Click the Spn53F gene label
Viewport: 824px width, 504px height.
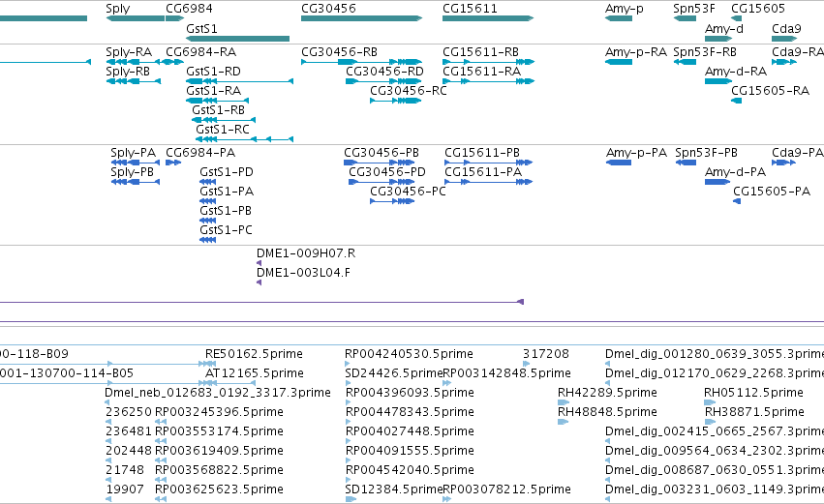click(694, 9)
